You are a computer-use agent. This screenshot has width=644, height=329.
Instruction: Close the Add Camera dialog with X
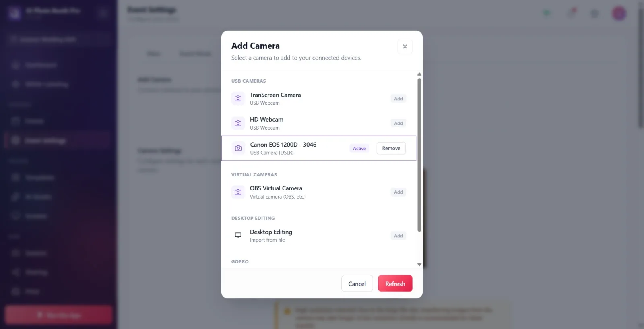tap(405, 46)
